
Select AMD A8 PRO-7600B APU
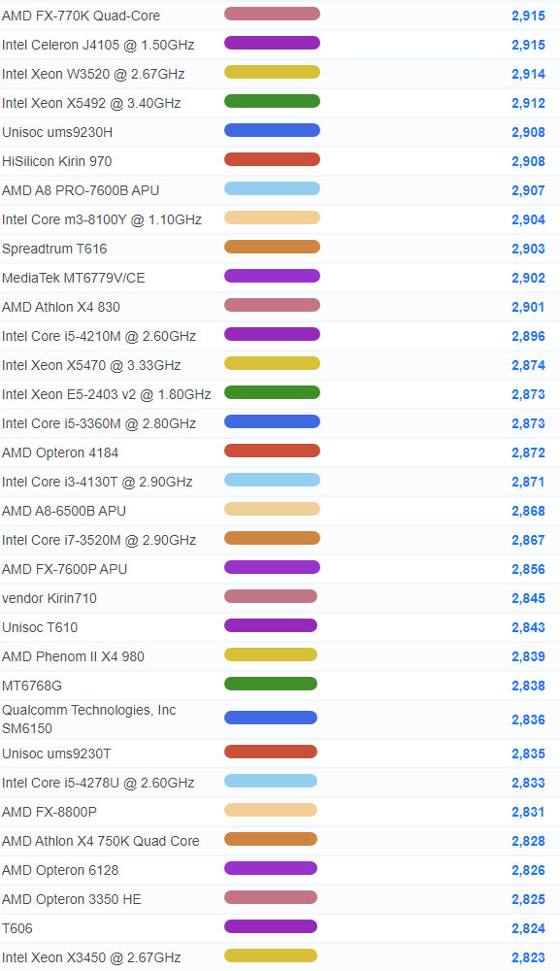tap(81, 190)
